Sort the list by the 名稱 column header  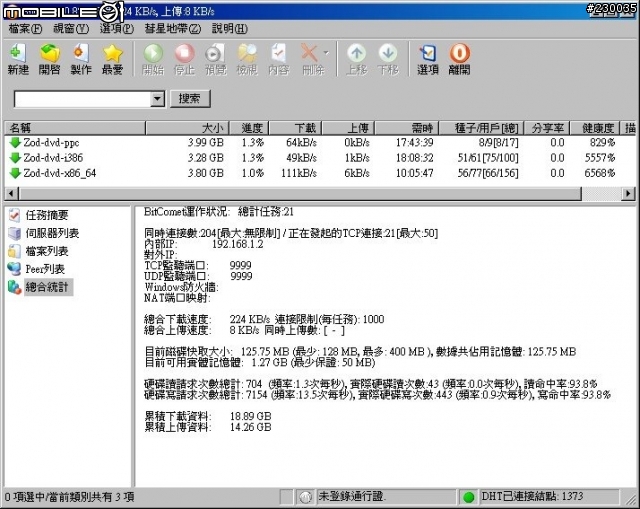(x=75, y=128)
